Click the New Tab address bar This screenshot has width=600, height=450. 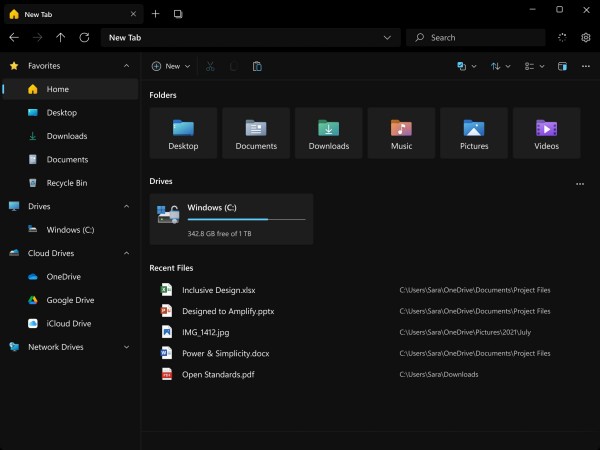[251, 38]
